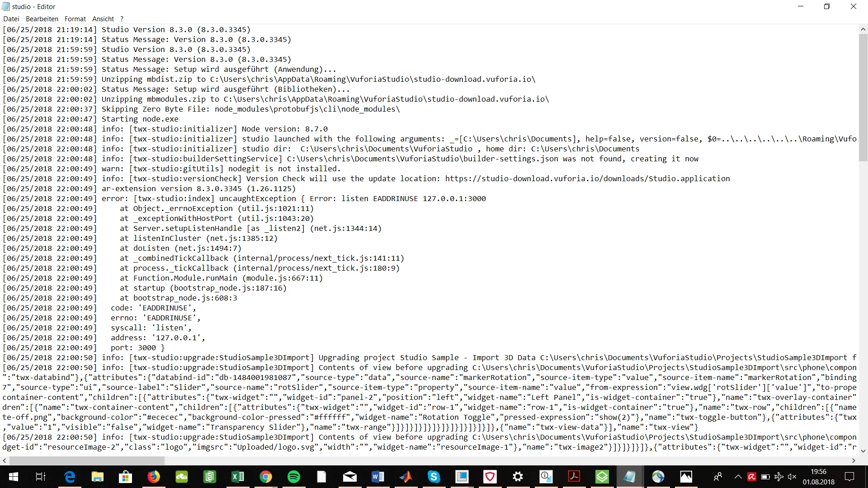This screenshot has height=488, width=868.
Task: Expand the hidden system tray icons
Action: pos(738,477)
